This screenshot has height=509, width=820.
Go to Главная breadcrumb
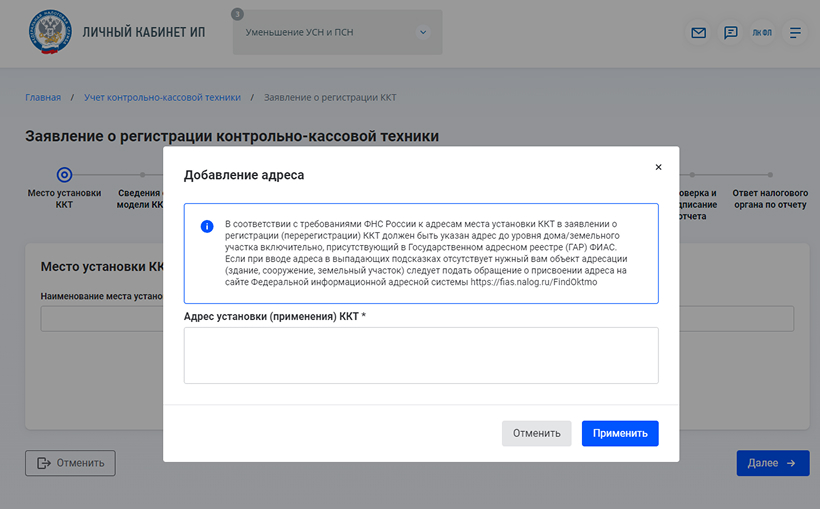click(43, 97)
